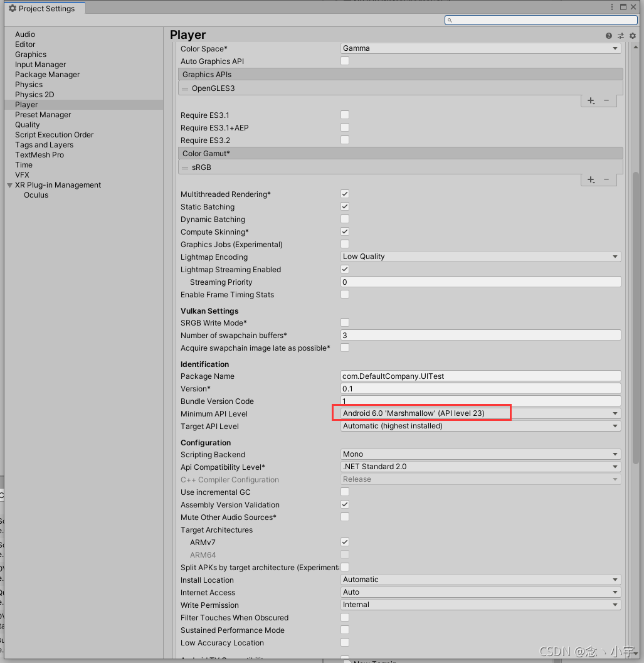Screen dimensions: 644x663
Task: Add a Color Gamut with plus button
Action: click(591, 179)
